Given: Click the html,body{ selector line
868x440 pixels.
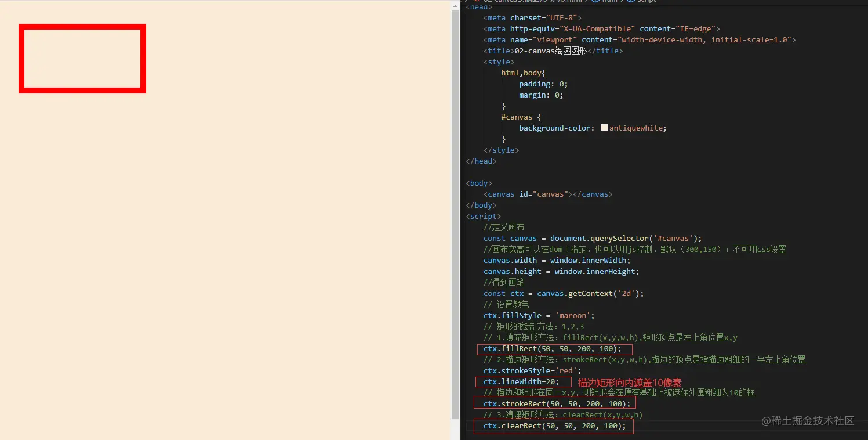Looking at the screenshot, I should click(524, 73).
